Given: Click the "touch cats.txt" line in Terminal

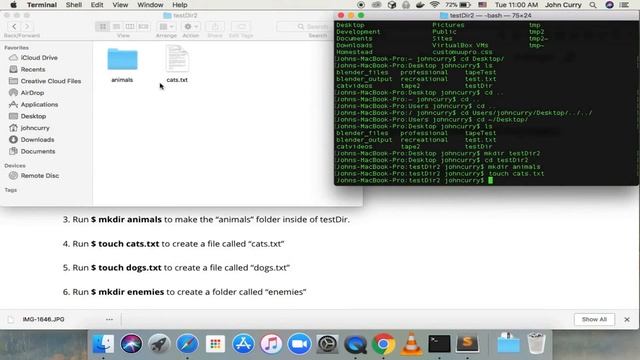Looking at the screenshot, I should tap(440, 173).
